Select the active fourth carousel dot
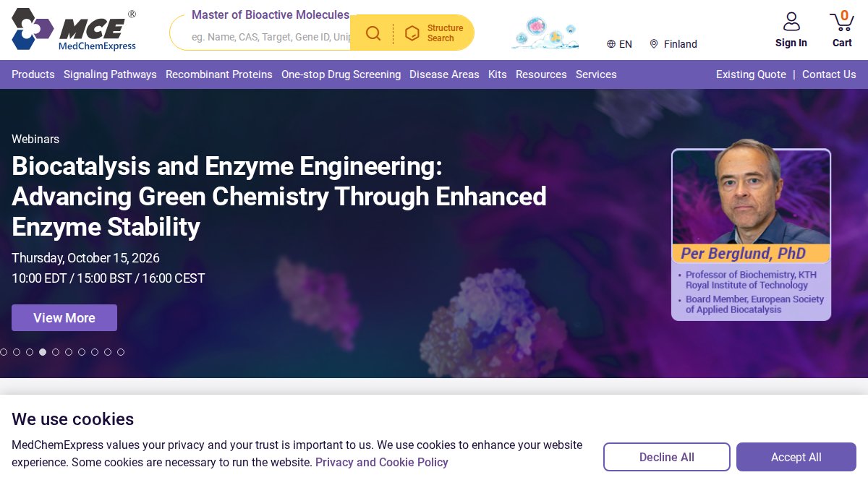 coord(43,352)
